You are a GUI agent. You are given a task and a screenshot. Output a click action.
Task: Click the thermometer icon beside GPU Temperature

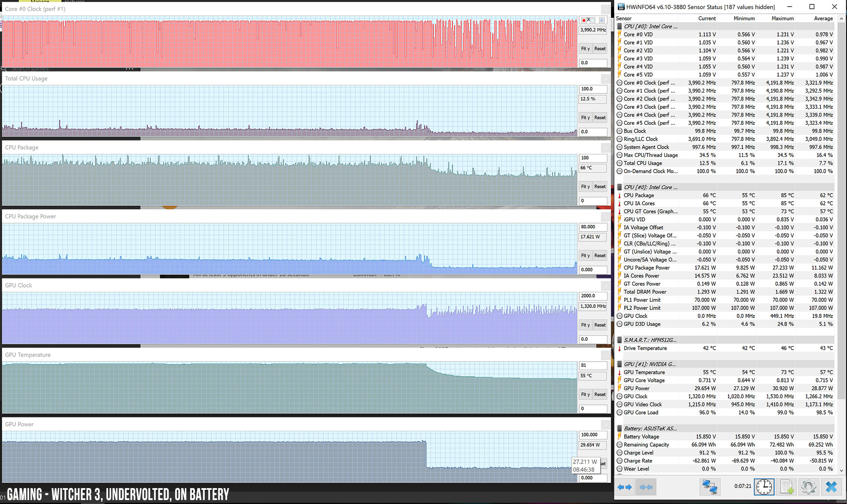[619, 372]
